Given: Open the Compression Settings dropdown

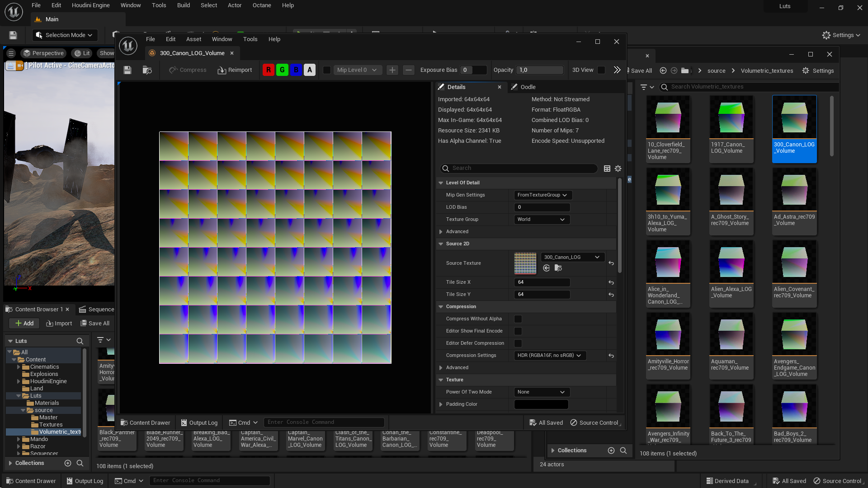Looking at the screenshot, I should 550,356.
